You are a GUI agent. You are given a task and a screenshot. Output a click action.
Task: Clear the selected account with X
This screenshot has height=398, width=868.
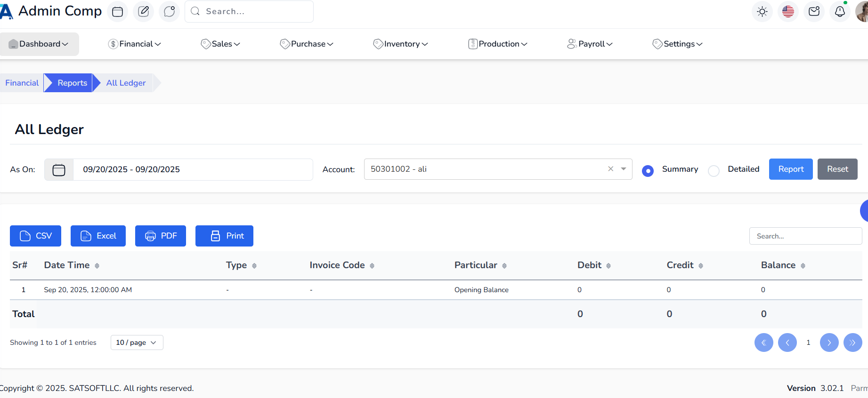click(x=610, y=169)
